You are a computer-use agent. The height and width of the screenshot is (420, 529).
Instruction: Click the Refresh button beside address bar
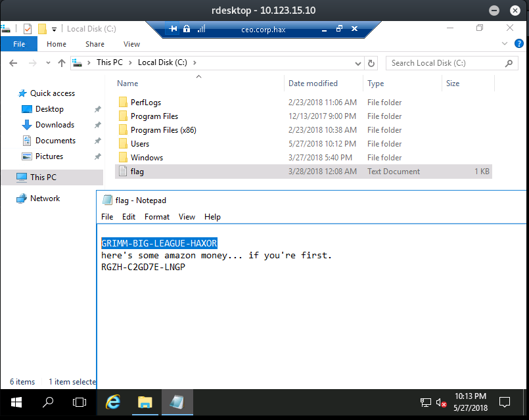click(x=371, y=63)
